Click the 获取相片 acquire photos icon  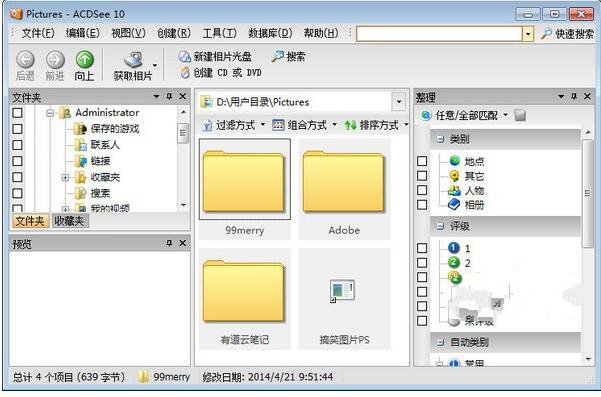pos(133,60)
